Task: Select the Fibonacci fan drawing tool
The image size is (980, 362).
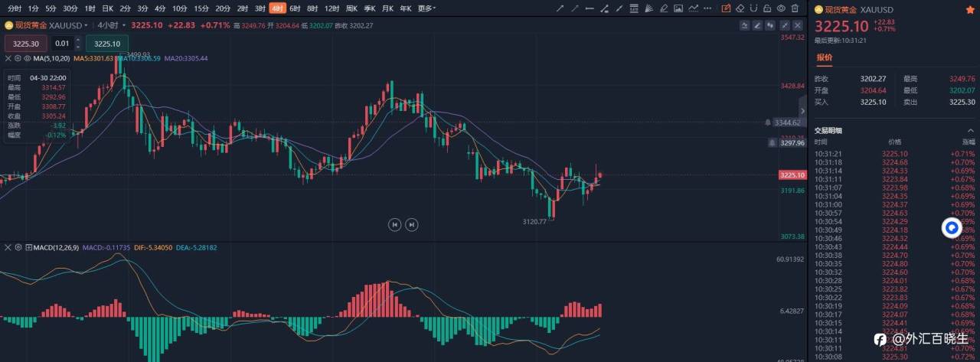Action: pyautogui.click(x=648, y=8)
